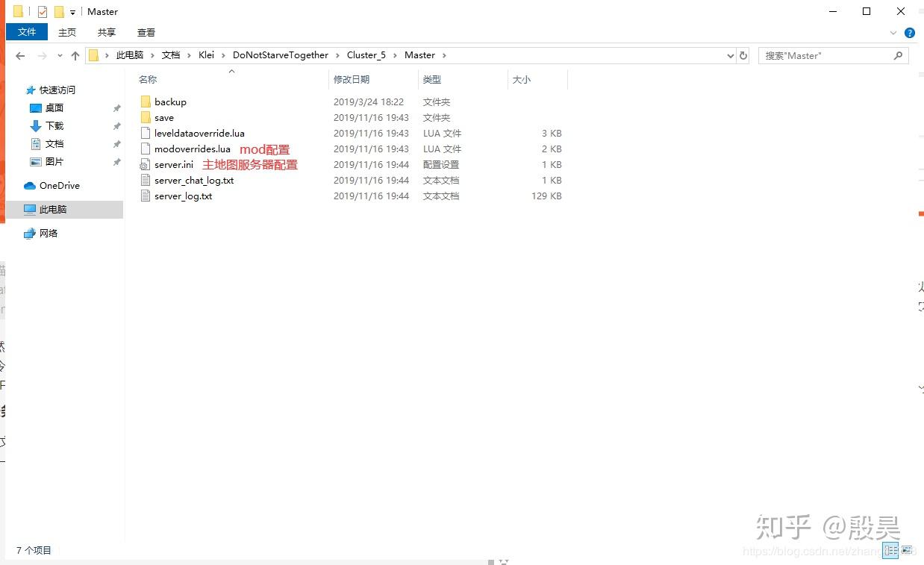Open the backup folder icon
The width and height of the screenshot is (924, 565).
coord(146,102)
